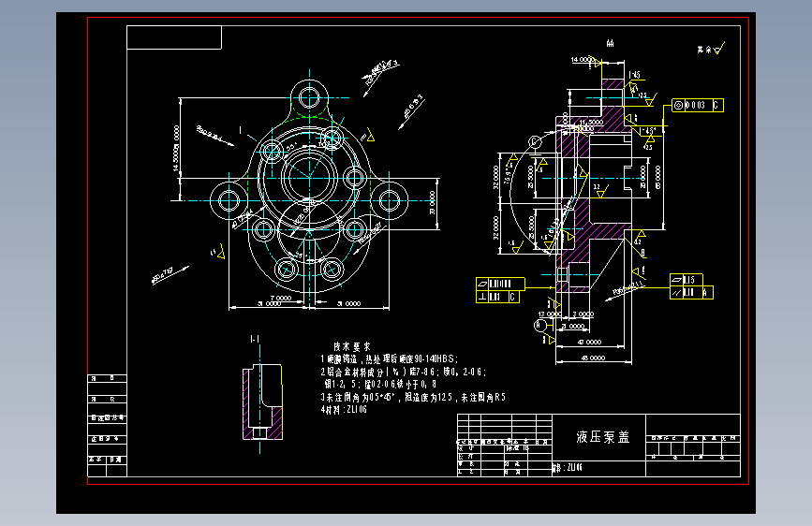Select the I-I section label

254,339
